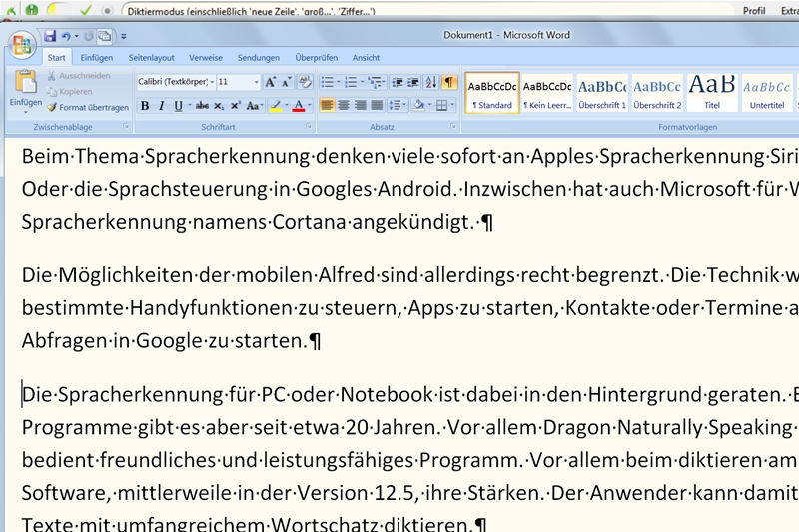
Task: Click Kopieren in the Zwischenablage group
Action: tap(69, 91)
